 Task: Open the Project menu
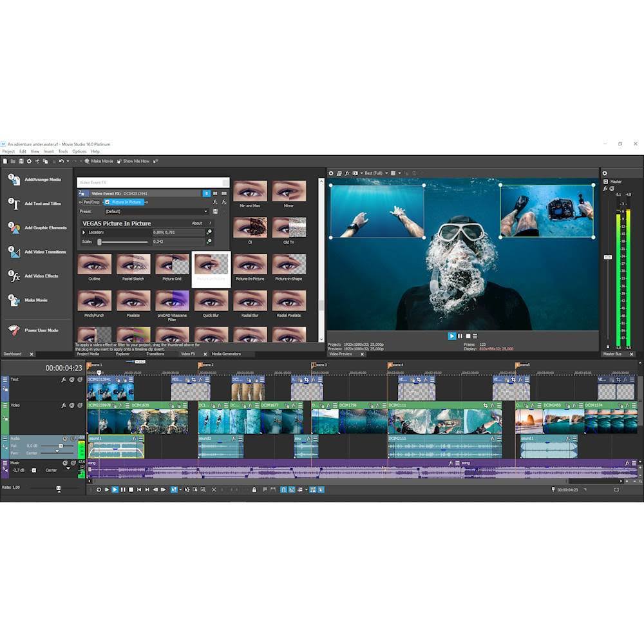pos(8,151)
